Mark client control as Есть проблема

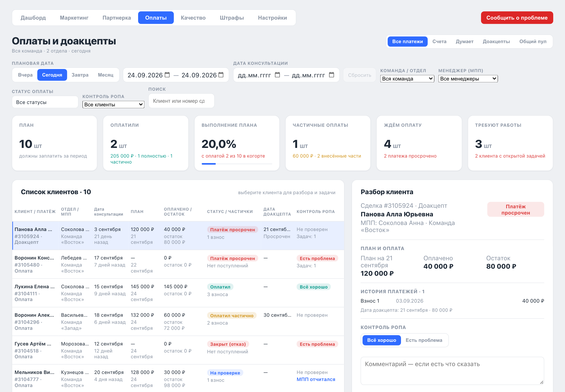[x=424, y=340]
